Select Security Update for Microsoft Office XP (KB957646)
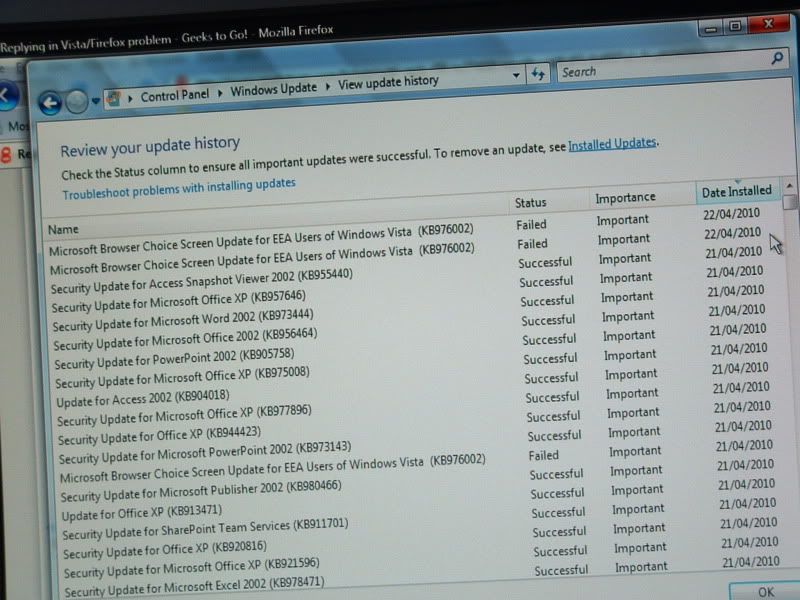The image size is (800, 600). [x=179, y=302]
